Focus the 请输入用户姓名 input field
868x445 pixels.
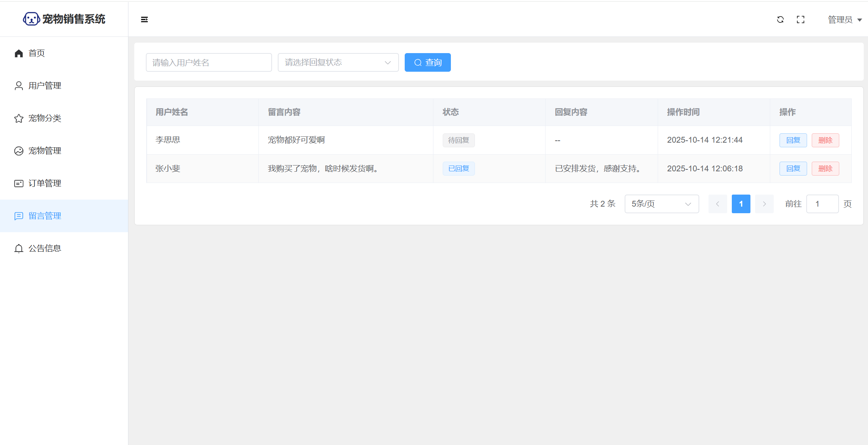tap(209, 62)
